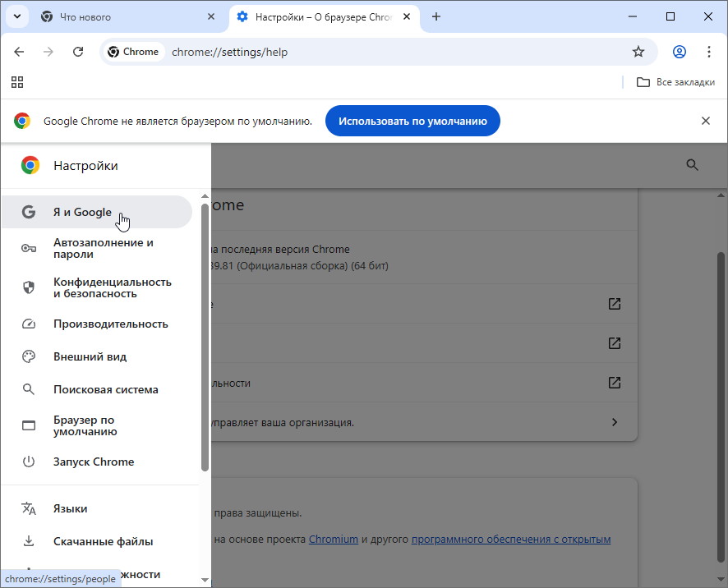Screen dimensions: 728x588
Task: Expand the organization management row chevron
Action: click(614, 422)
